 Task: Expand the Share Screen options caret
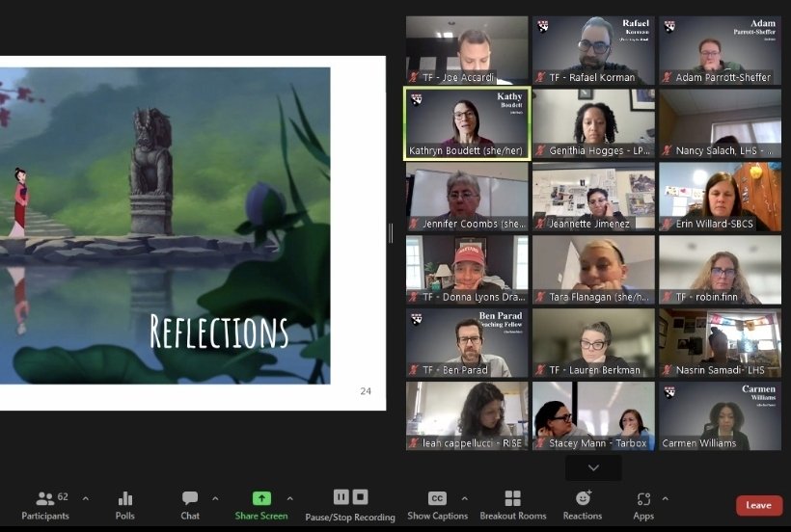290,499
